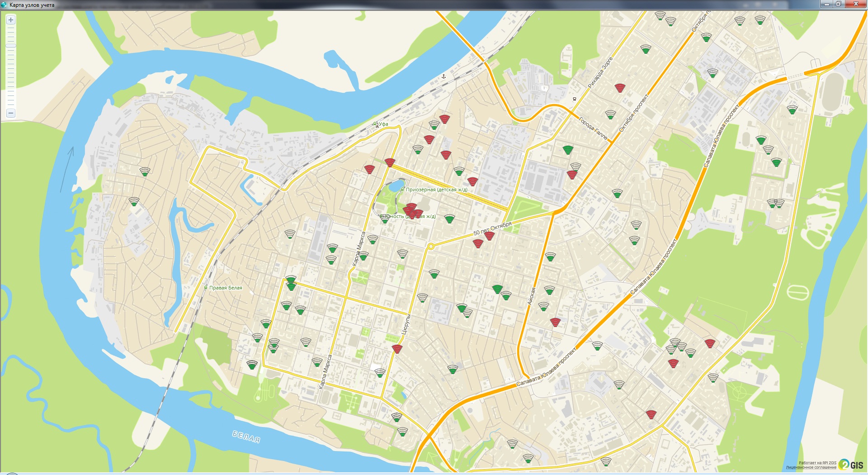Click the oval hippodrome icon in eastern park
The height and width of the screenshot is (475, 868).
pyautogui.click(x=798, y=292)
